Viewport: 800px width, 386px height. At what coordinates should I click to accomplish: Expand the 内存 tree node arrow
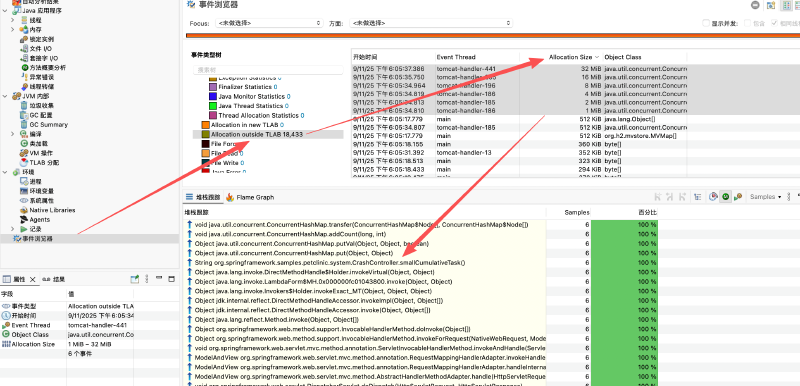[x=13, y=30]
